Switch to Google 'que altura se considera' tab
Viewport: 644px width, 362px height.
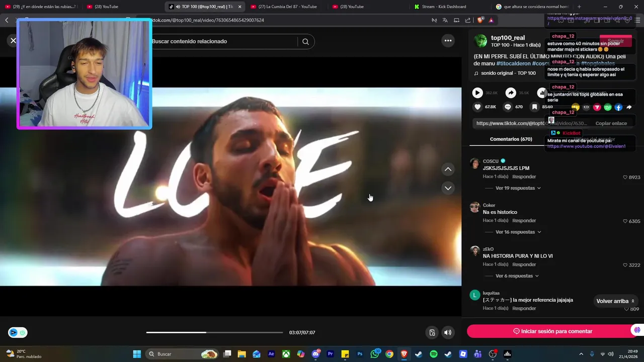click(x=532, y=7)
